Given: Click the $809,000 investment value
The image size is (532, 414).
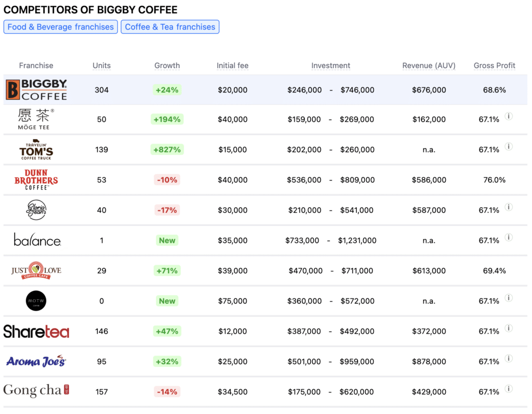Looking at the screenshot, I should (x=357, y=180).
